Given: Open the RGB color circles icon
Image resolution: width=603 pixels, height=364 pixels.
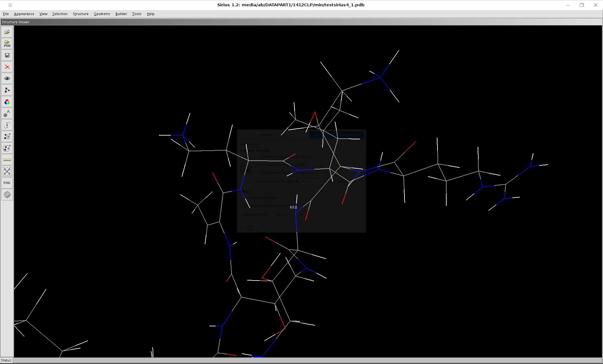Looking at the screenshot, I should (x=7, y=102).
